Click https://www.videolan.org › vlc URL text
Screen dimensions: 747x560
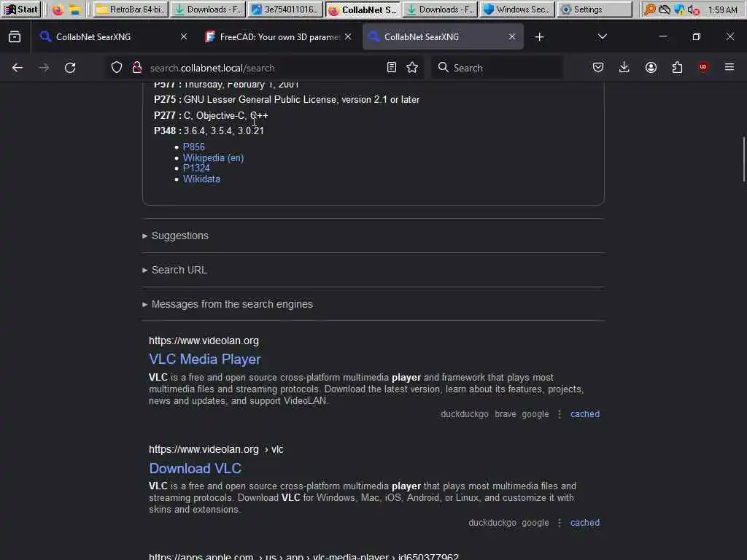[216, 449]
